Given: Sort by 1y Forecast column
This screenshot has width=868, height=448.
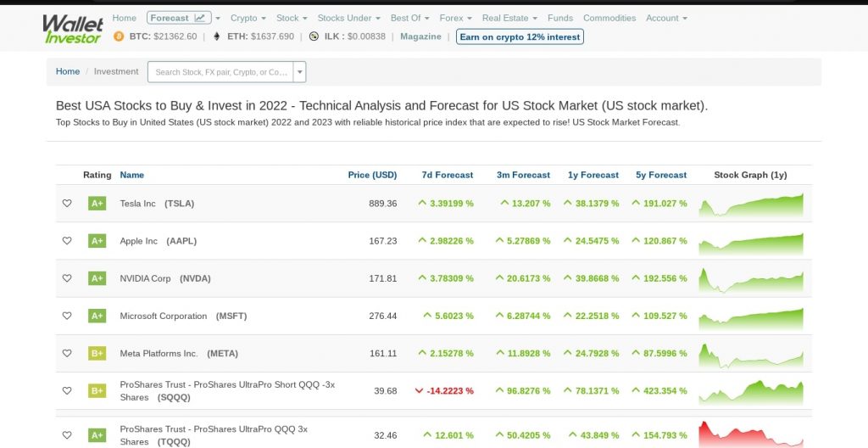Looking at the screenshot, I should pos(593,175).
